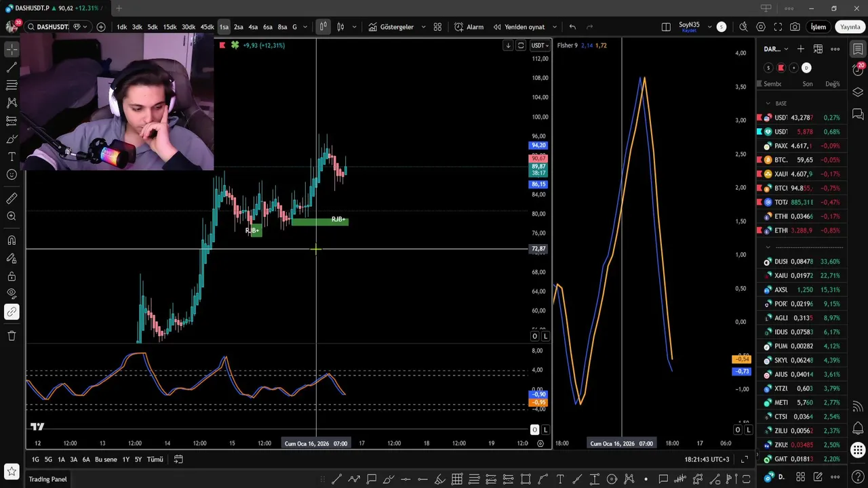
Task: Toggle lock all drawings
Action: click(12, 276)
